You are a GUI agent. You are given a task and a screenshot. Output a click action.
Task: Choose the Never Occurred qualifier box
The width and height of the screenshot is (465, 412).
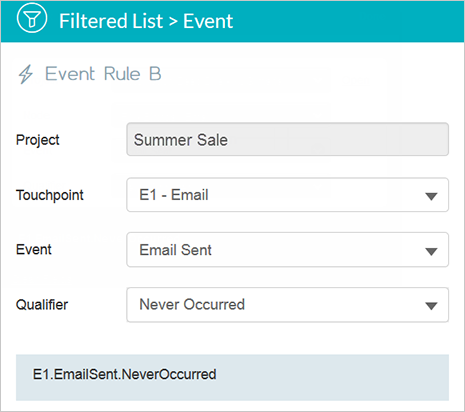click(287, 305)
